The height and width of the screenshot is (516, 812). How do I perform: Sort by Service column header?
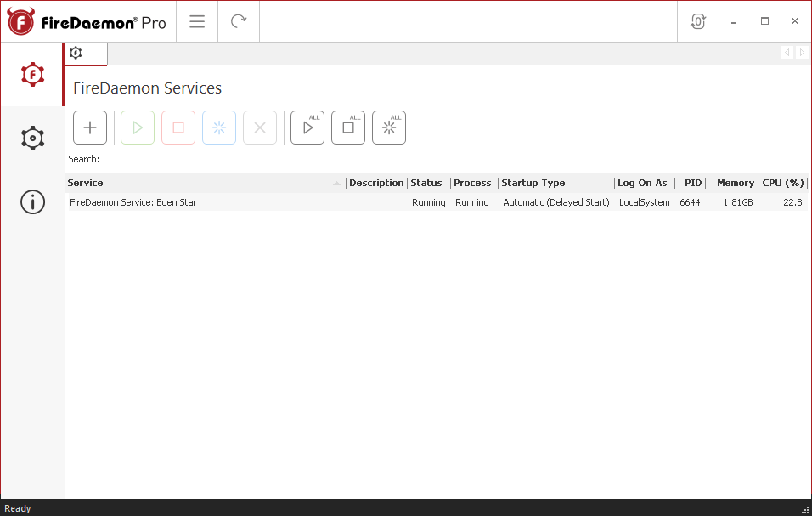(x=206, y=183)
